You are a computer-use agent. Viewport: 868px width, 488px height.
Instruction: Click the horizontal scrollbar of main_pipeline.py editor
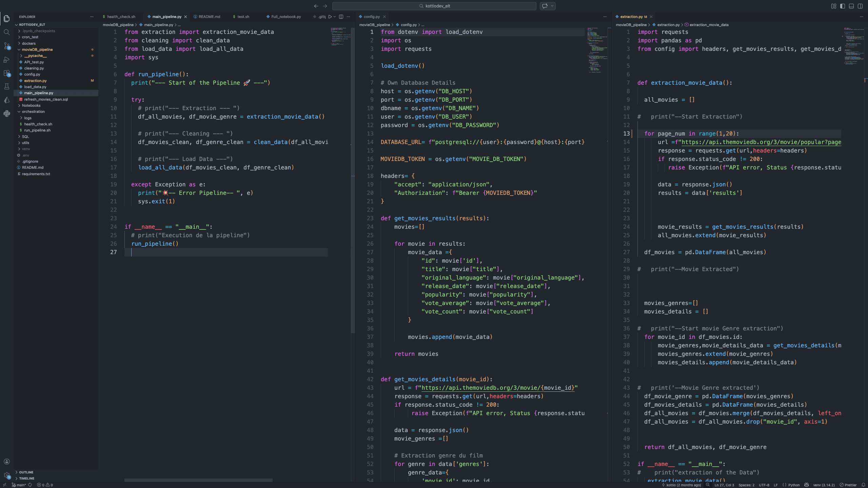[198, 480]
